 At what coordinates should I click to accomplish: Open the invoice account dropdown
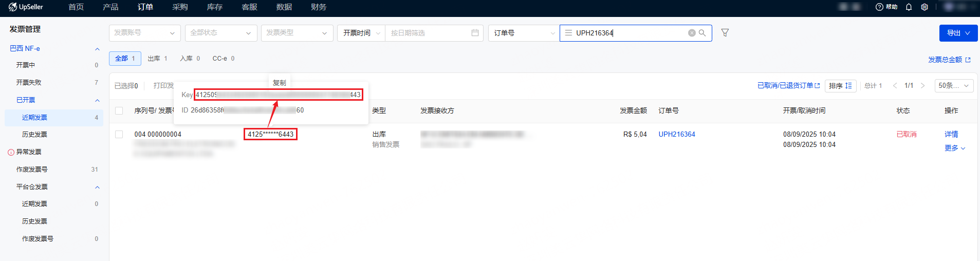pyautogui.click(x=144, y=33)
